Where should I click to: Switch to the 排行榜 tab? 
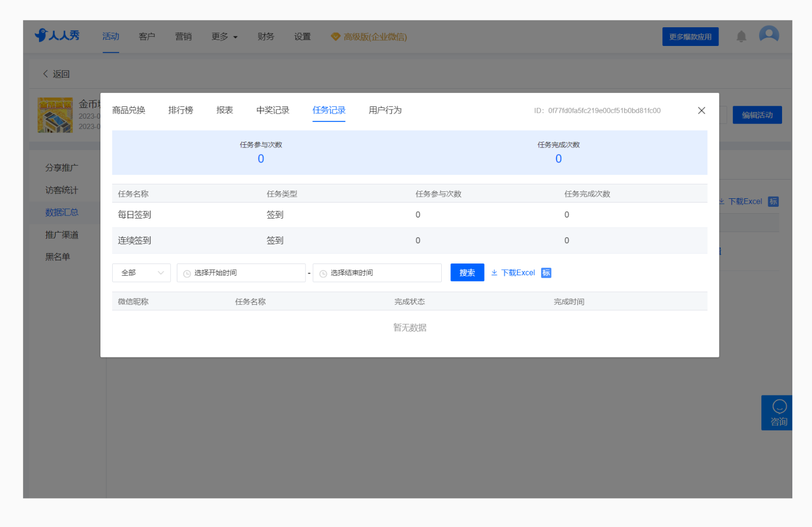(181, 110)
